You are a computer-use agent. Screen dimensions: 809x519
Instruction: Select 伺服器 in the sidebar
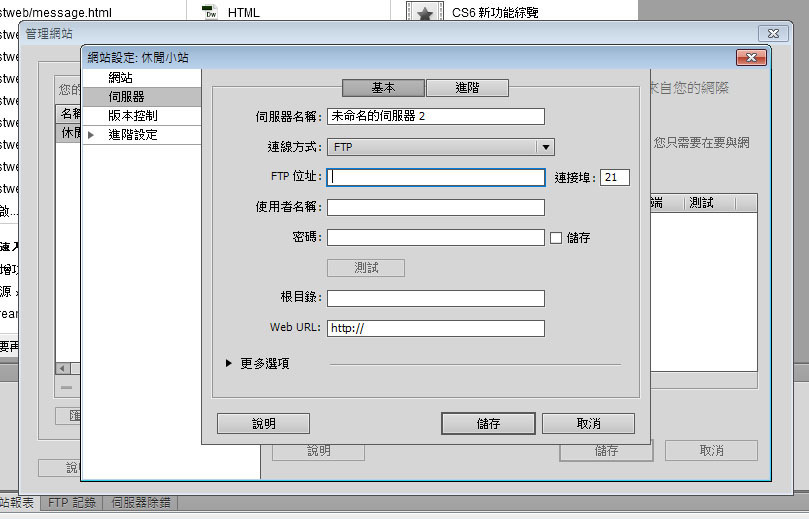coord(141,96)
